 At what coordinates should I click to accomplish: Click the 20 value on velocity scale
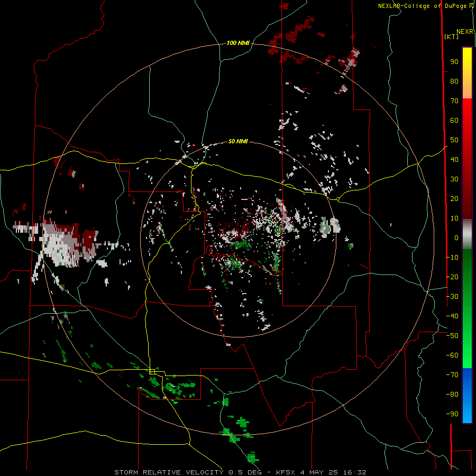[x=454, y=199]
